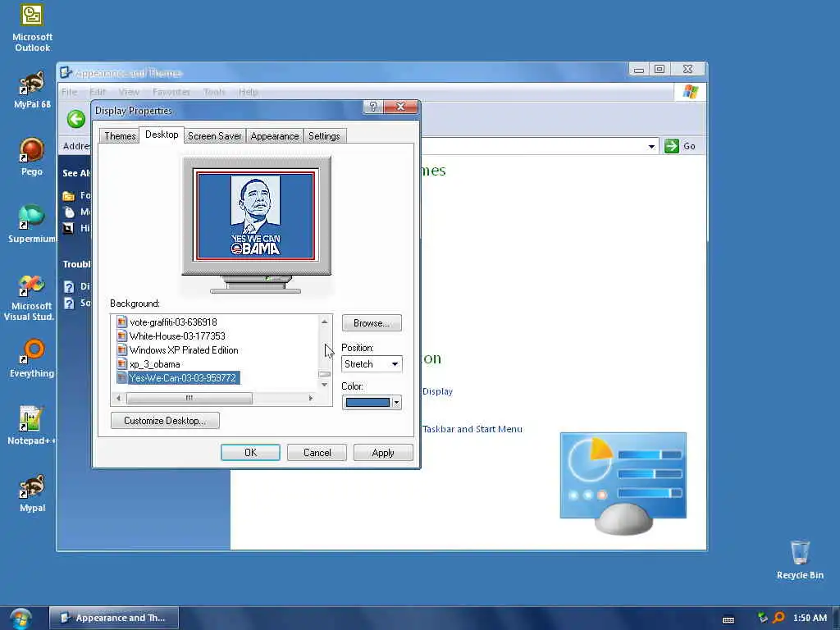Click the 1:50 AM clock
The width and height of the screenshot is (840, 630).
tap(810, 618)
